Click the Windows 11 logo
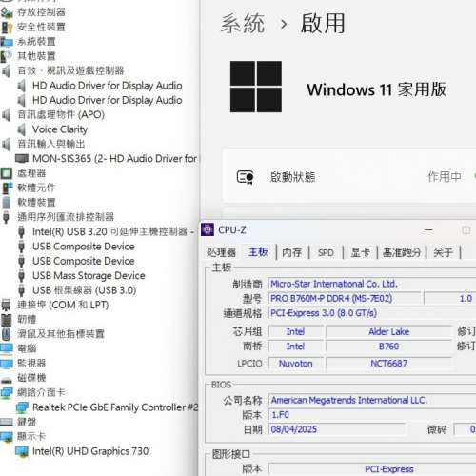The height and width of the screenshot is (476, 476). (x=256, y=87)
